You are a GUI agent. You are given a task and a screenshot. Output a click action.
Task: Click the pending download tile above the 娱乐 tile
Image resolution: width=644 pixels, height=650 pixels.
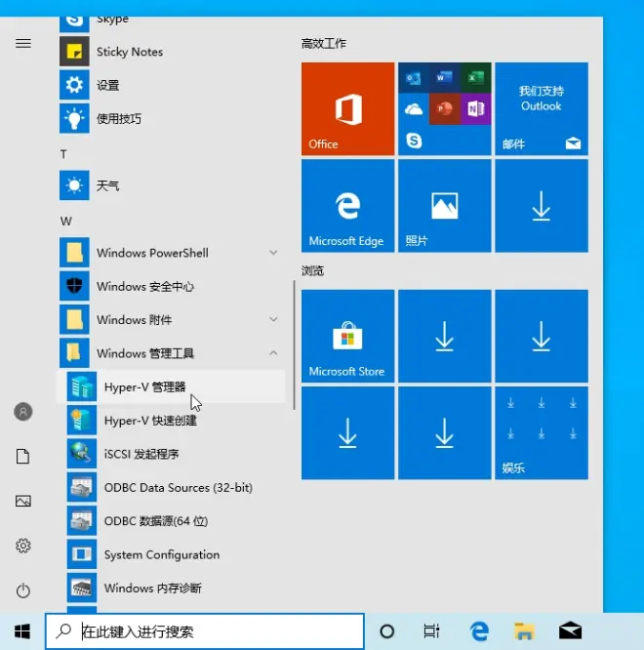pos(542,336)
